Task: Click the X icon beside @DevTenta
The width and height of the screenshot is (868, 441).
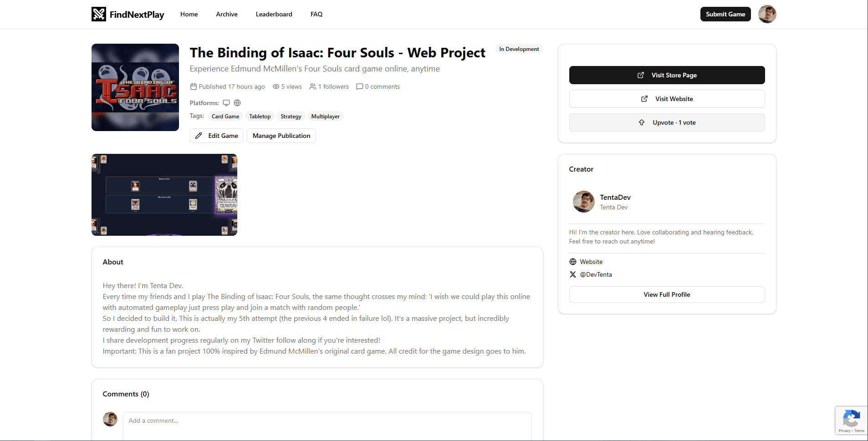Action: (573, 274)
